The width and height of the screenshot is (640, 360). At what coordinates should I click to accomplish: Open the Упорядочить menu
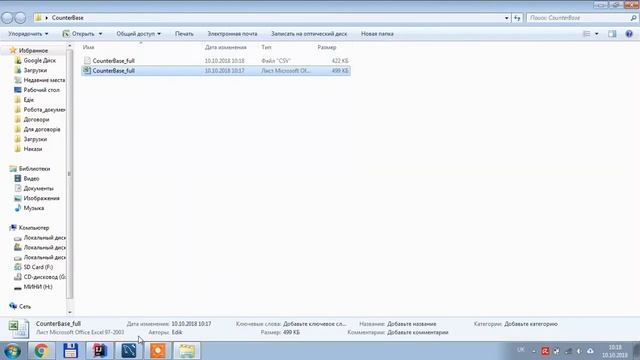pos(28,34)
